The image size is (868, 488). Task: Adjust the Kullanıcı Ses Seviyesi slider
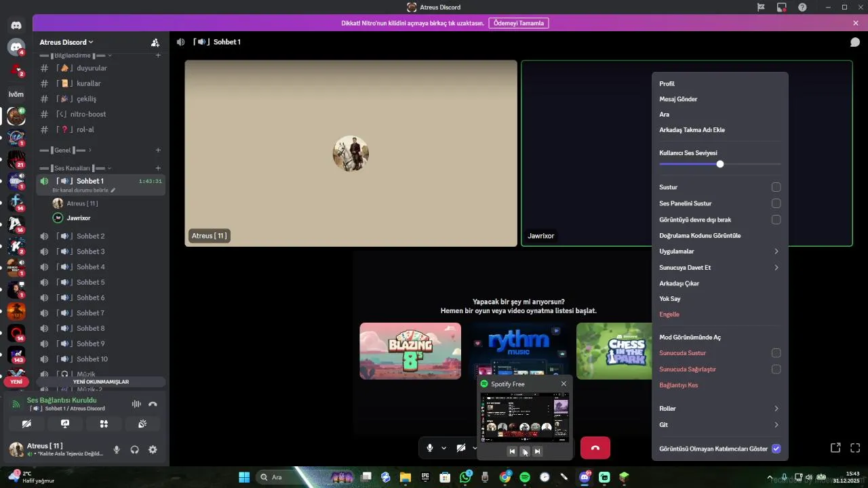[x=720, y=164]
